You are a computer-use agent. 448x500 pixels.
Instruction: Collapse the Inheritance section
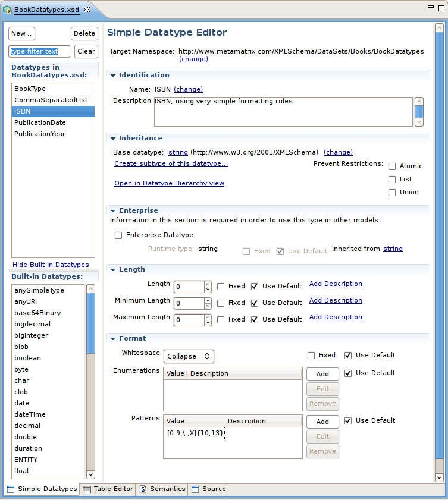pos(113,139)
